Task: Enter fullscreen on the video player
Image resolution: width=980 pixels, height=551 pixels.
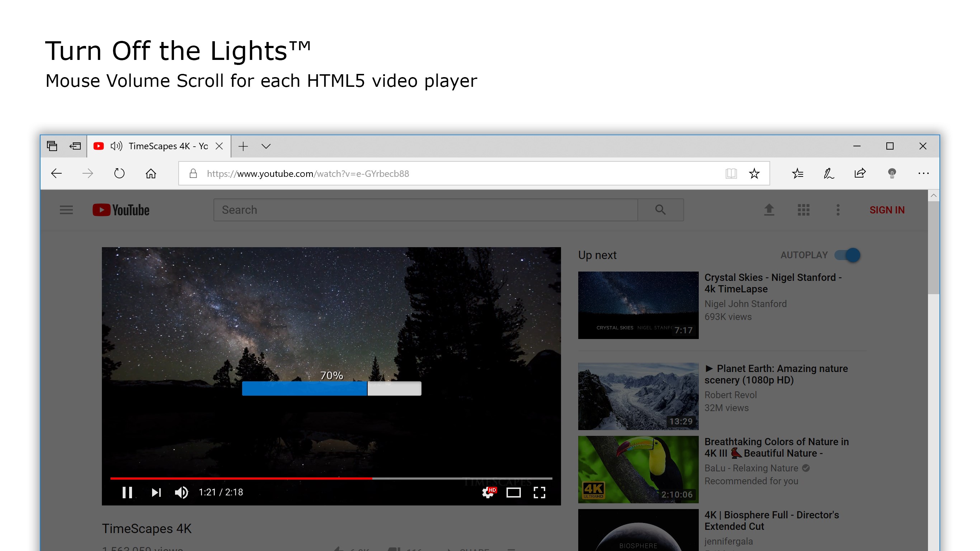Action: (541, 492)
